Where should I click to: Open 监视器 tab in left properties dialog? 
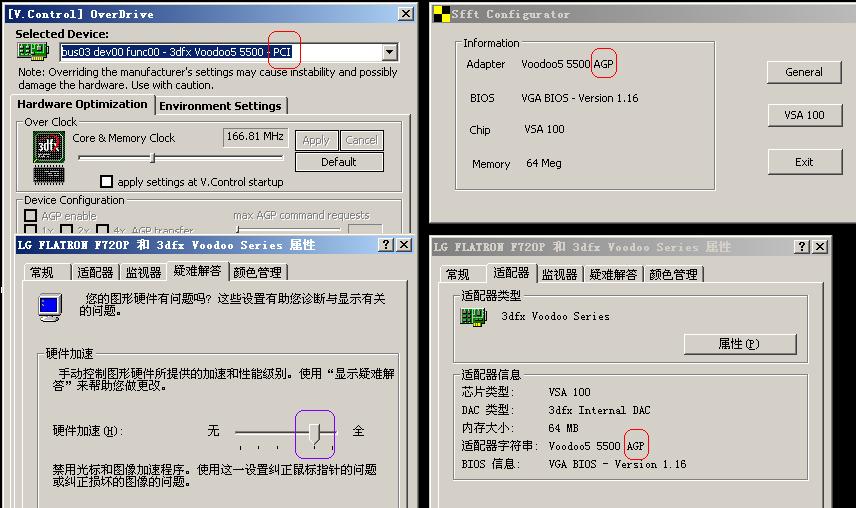(143, 272)
